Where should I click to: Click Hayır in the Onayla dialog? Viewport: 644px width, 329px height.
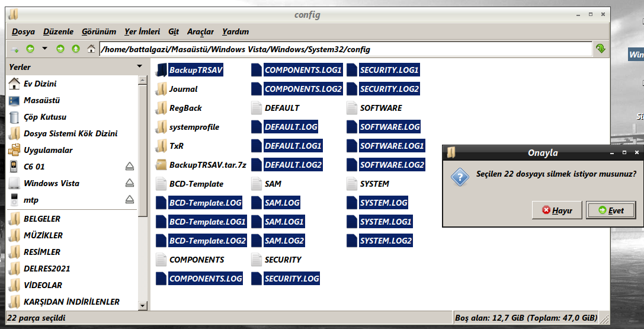click(x=557, y=210)
